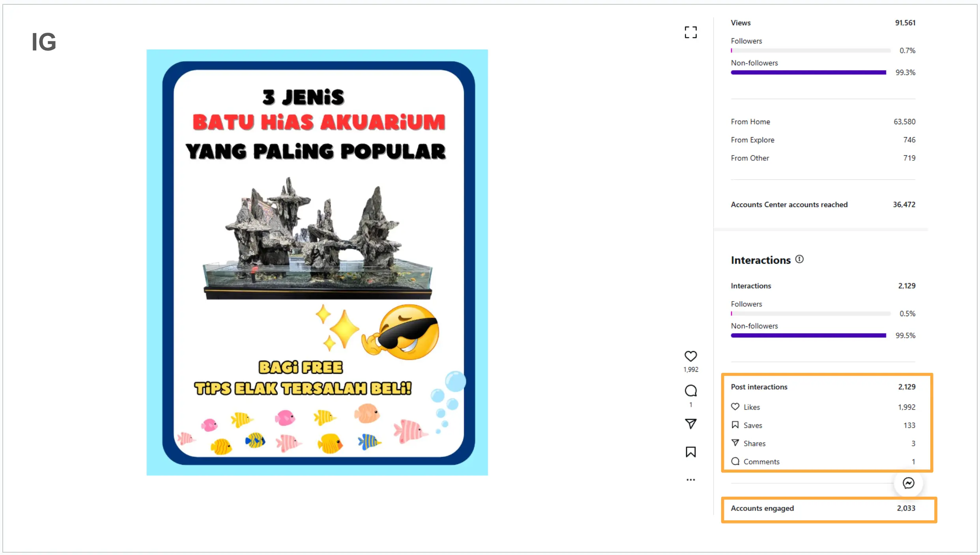This screenshot has height=555, width=980.
Task: Open the Messenger chat bubble
Action: pyautogui.click(x=908, y=483)
